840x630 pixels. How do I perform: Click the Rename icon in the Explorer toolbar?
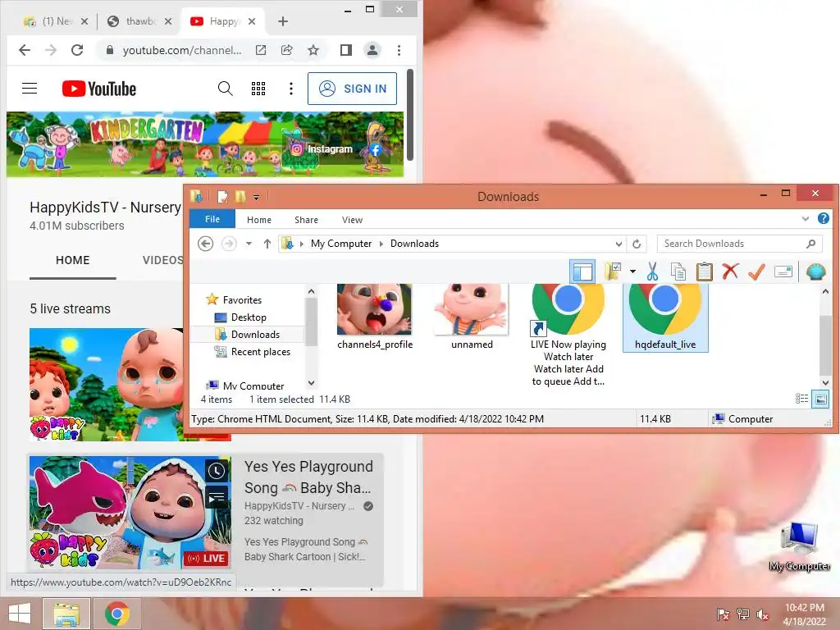pyautogui.click(x=783, y=272)
